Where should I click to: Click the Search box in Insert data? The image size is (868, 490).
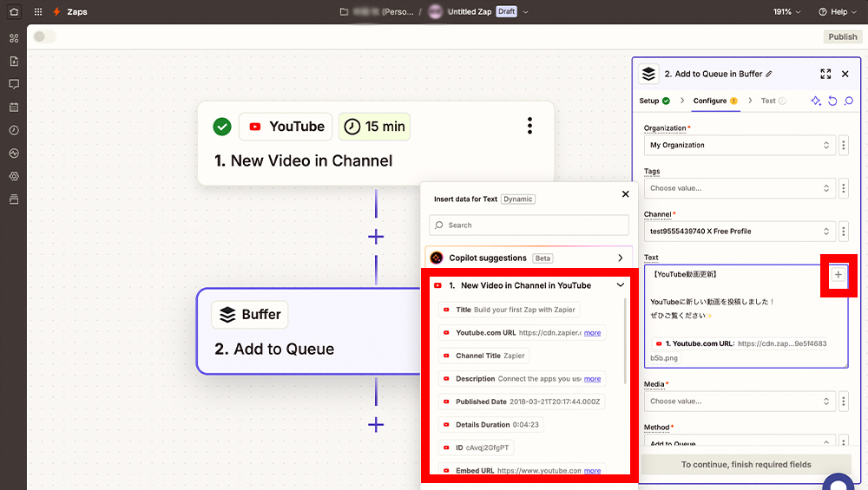click(529, 225)
